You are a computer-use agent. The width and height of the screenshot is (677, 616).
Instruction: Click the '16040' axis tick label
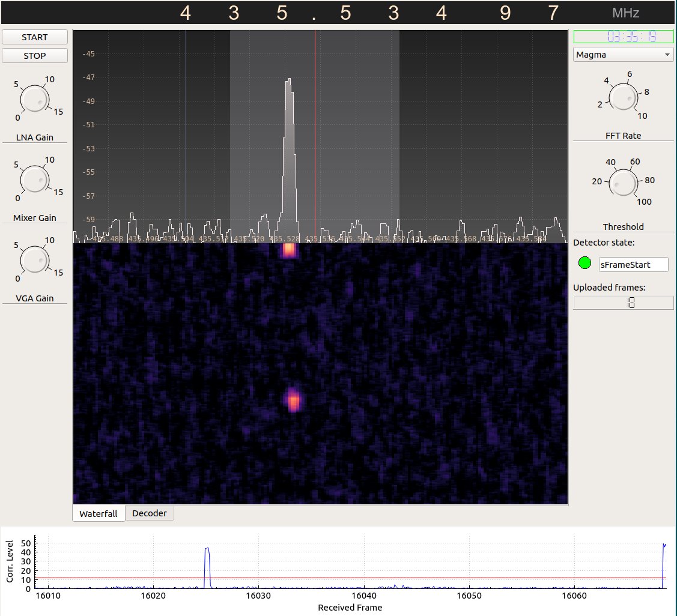(x=364, y=596)
